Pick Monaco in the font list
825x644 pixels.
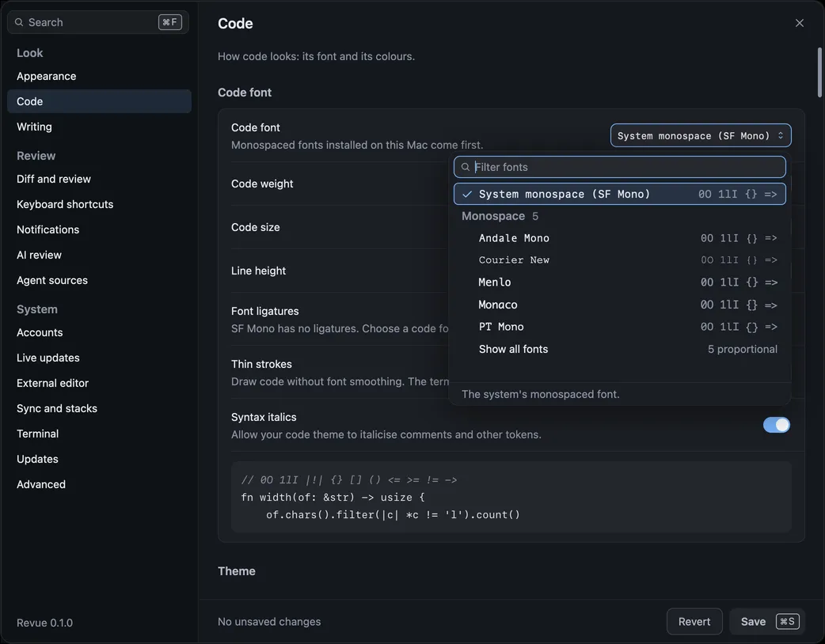point(619,305)
